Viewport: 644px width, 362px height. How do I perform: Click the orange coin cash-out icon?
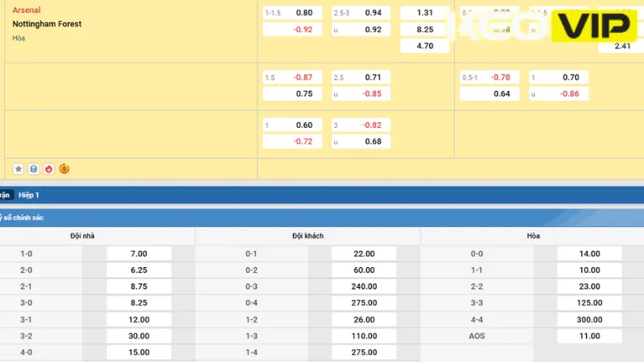64,169
